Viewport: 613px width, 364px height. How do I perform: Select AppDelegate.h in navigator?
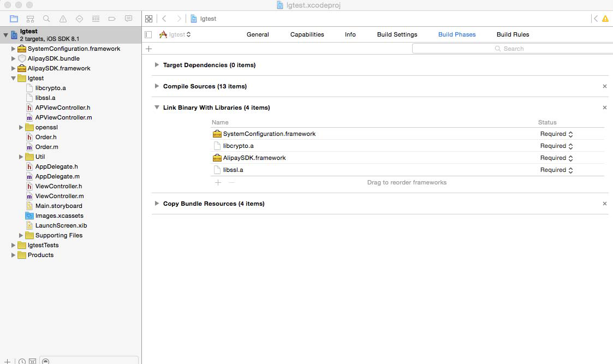[57, 166]
